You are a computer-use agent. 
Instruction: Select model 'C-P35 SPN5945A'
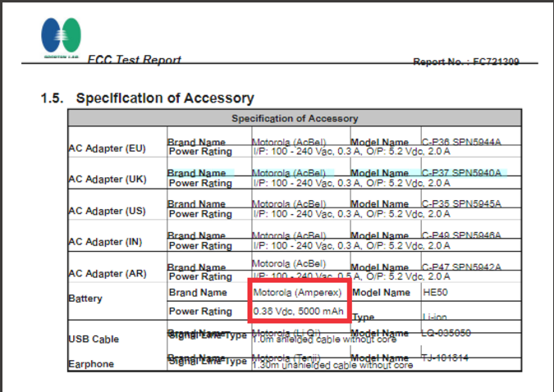[x=461, y=203]
